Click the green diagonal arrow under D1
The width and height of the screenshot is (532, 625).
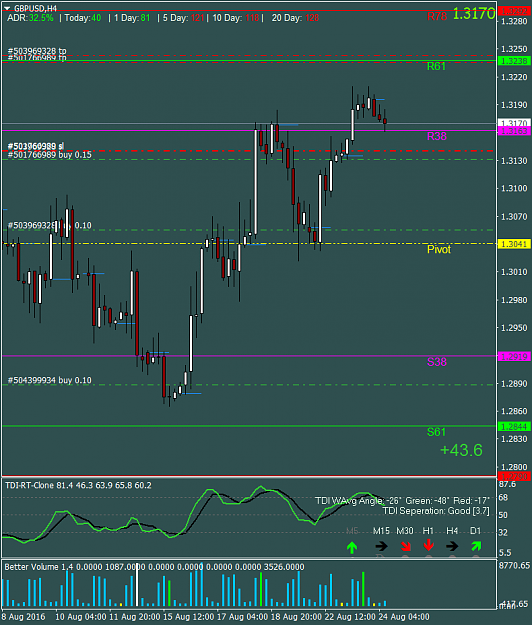coord(476,546)
